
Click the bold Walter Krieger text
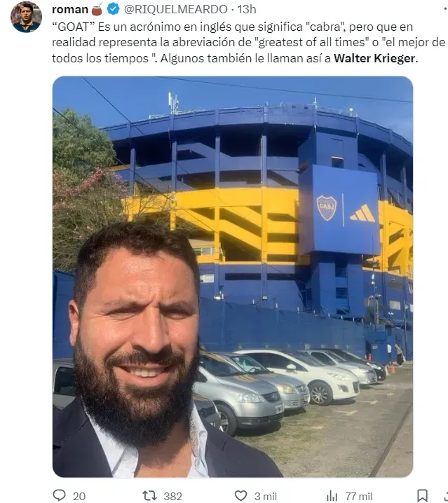click(374, 58)
